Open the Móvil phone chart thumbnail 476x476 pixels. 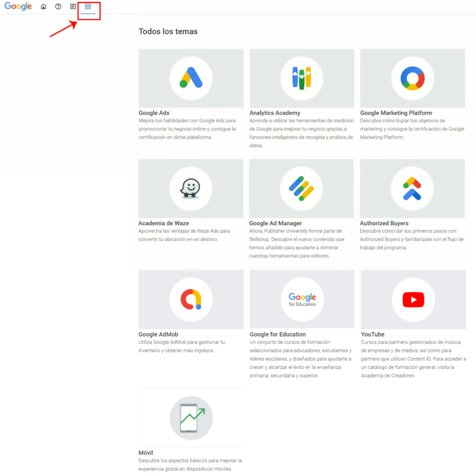coord(191,418)
